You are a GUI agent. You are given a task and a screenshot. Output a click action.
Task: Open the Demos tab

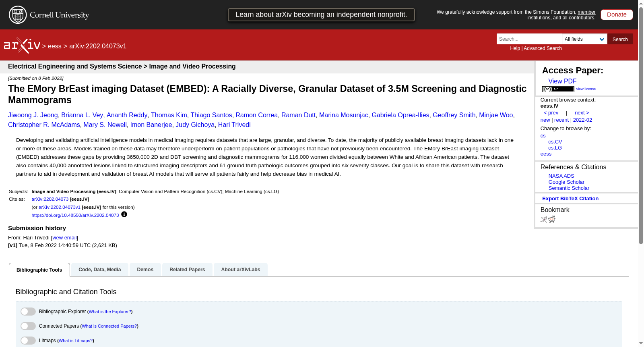(x=145, y=270)
